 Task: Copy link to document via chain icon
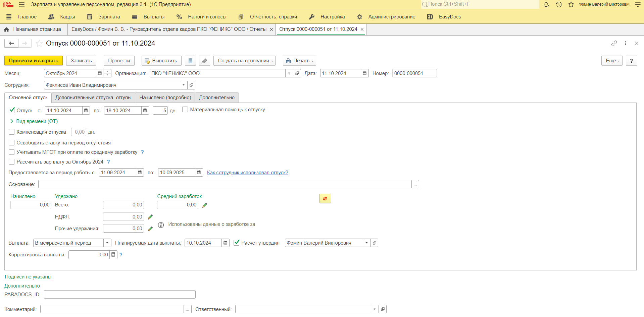[614, 43]
